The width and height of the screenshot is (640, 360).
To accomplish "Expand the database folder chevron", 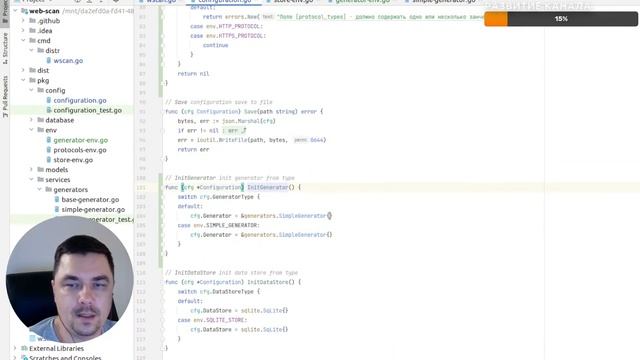I will (x=31, y=120).
